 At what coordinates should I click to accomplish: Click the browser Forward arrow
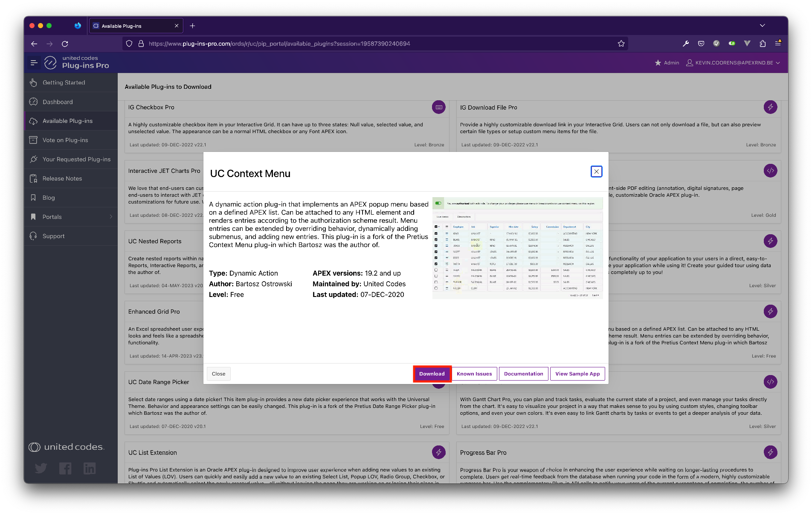[x=49, y=44]
